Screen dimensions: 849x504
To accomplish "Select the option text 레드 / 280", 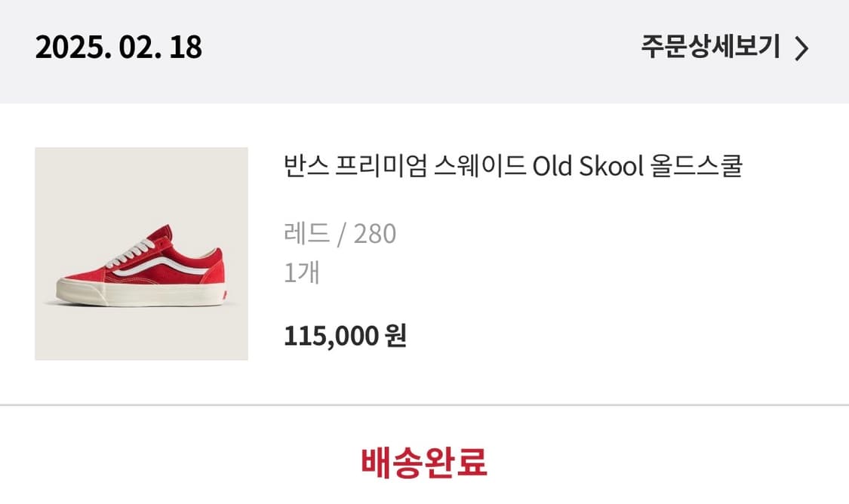I will [339, 234].
